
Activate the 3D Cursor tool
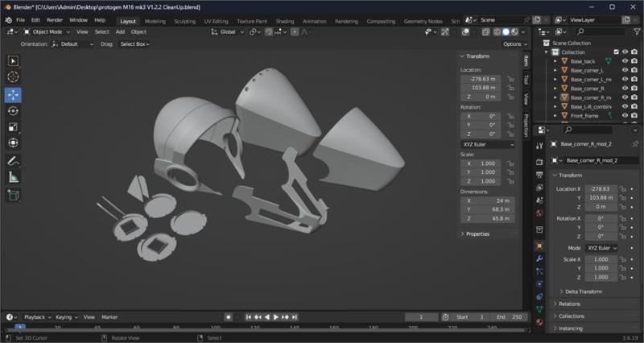click(13, 76)
